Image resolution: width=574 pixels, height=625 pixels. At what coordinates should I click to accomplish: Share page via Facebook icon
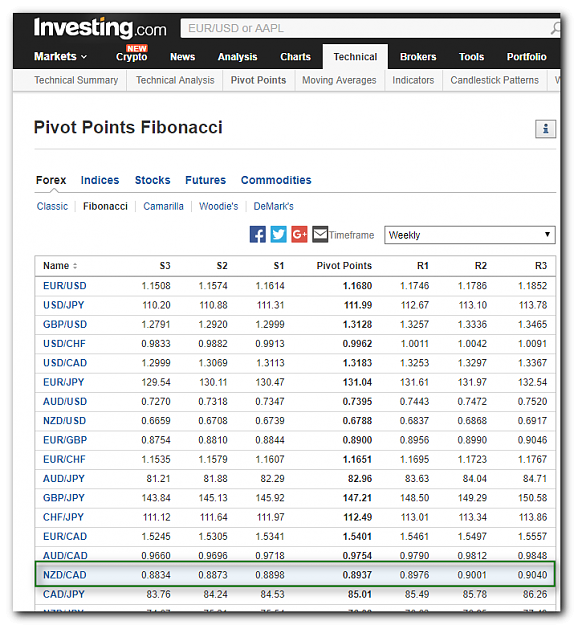coord(258,234)
